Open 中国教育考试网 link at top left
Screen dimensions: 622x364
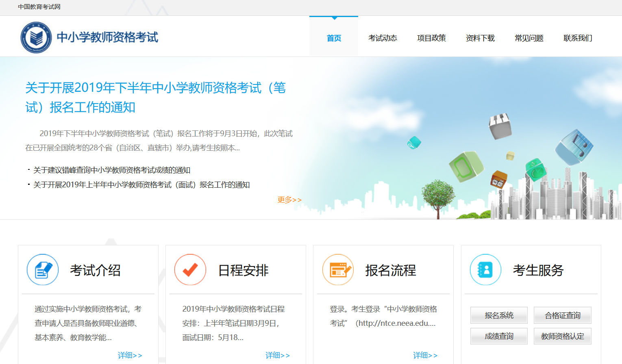tap(38, 7)
